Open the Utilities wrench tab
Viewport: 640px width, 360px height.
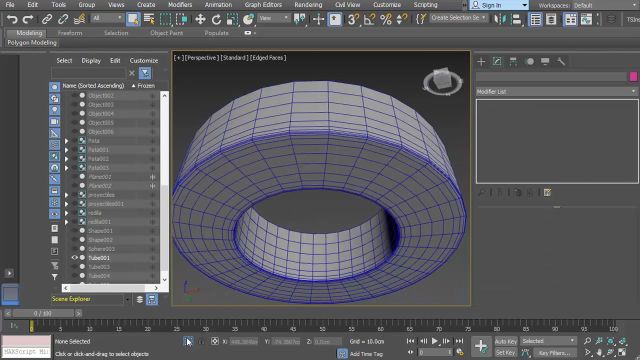tap(561, 62)
